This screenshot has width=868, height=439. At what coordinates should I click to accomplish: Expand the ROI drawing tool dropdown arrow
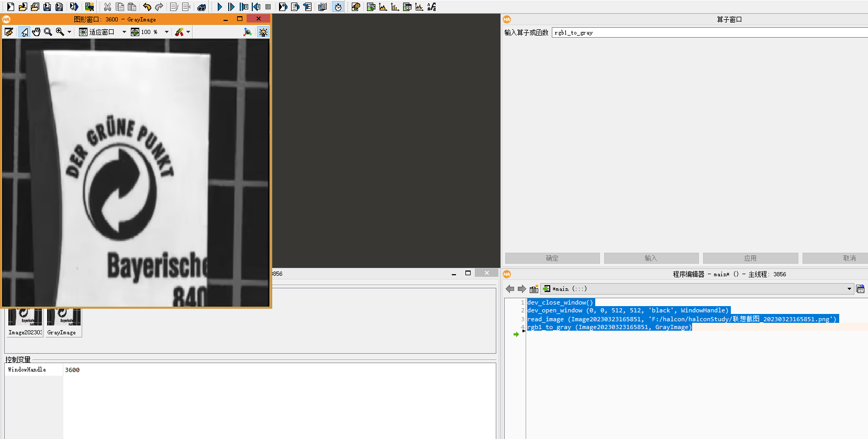188,32
